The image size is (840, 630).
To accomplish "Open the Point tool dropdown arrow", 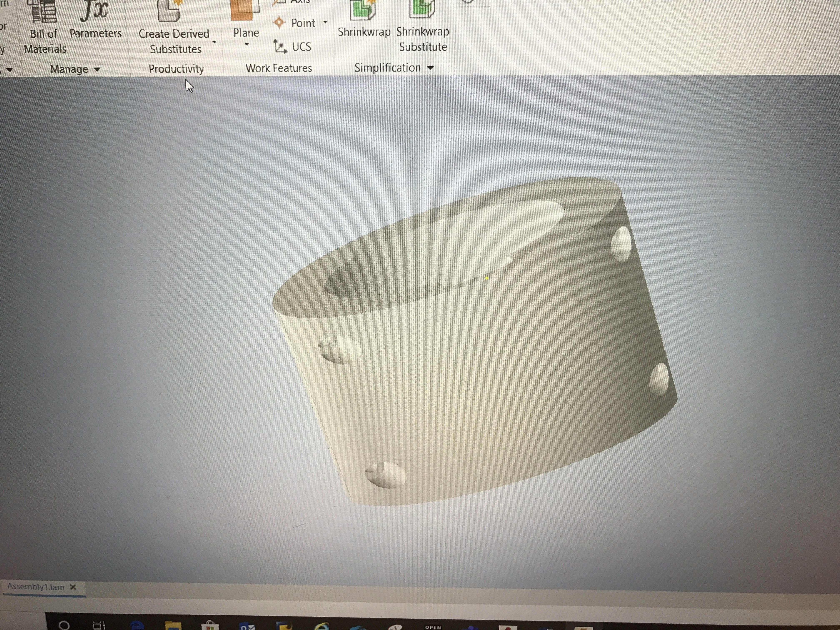I will click(x=325, y=22).
